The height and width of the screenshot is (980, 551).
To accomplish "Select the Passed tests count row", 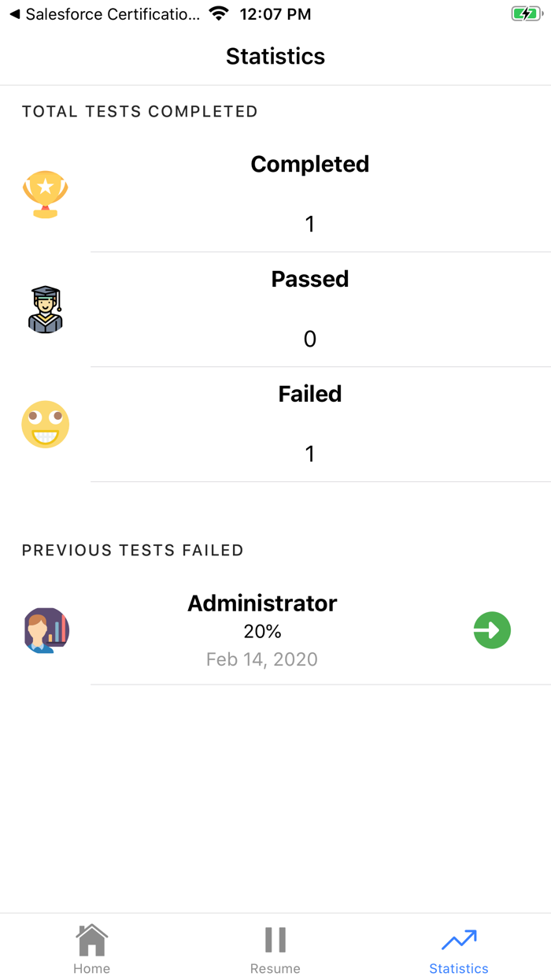I will click(x=310, y=310).
